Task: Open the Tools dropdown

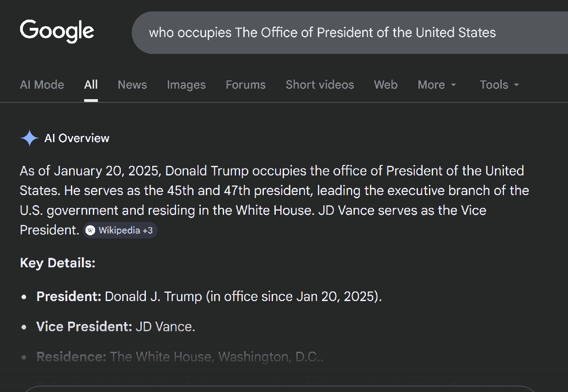Action: 499,85
